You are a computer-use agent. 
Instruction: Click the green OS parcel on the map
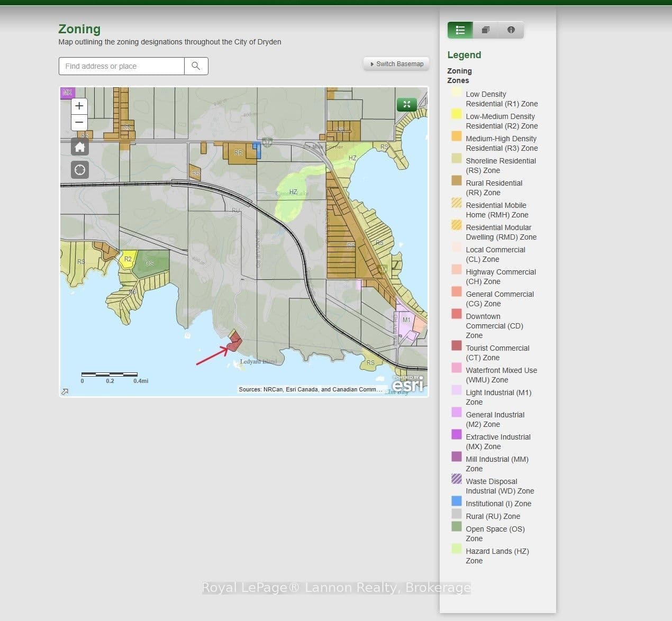(151, 263)
